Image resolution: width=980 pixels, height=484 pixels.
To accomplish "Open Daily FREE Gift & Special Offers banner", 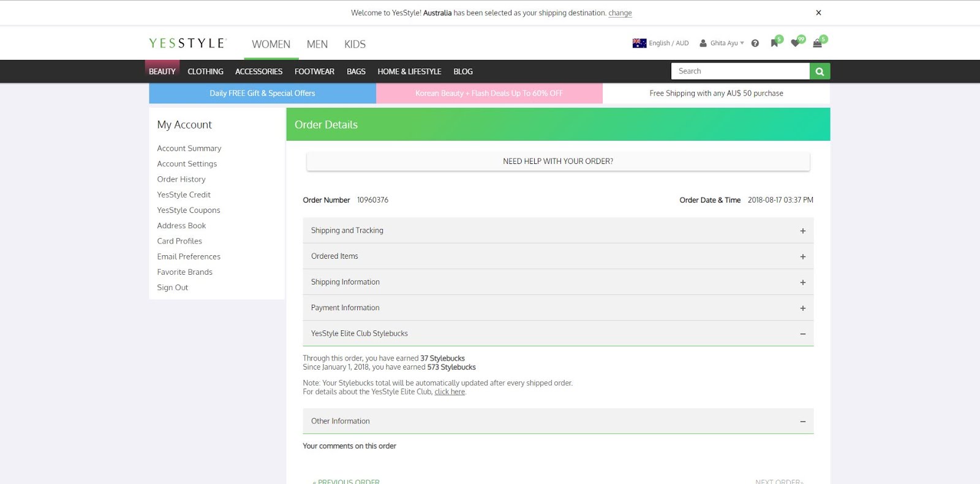I will [x=262, y=93].
